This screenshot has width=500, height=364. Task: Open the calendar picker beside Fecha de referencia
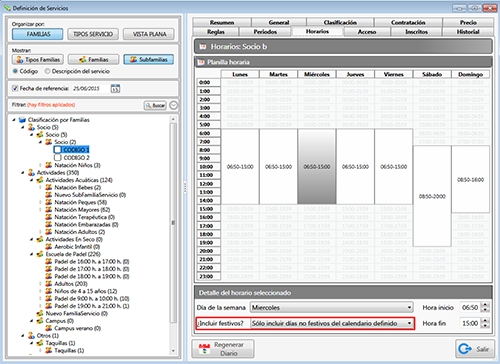click(x=115, y=89)
